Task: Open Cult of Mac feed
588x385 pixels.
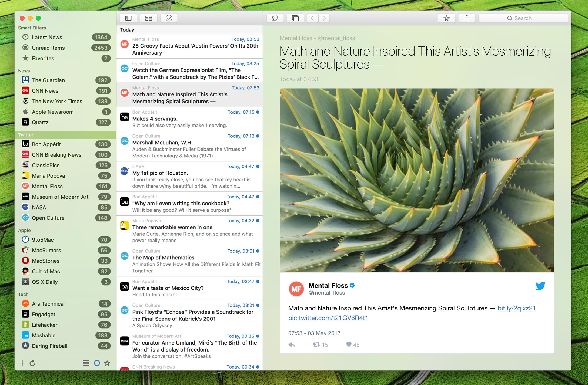Action: [x=65, y=271]
